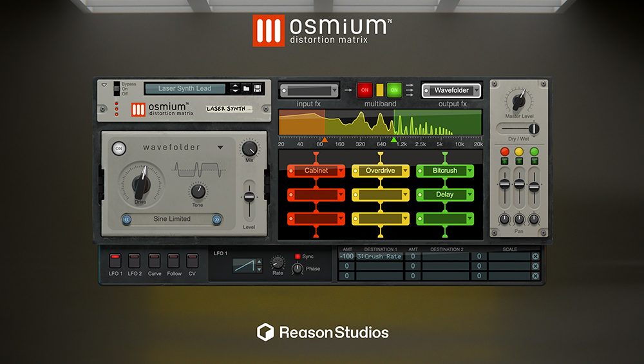Collapse the device with the fold triangle

104,86
